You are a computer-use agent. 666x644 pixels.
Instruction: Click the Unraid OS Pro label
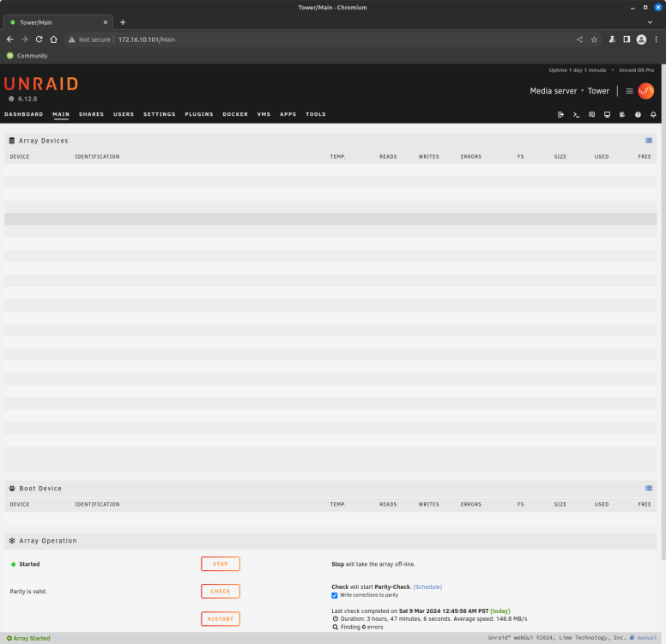[636, 70]
